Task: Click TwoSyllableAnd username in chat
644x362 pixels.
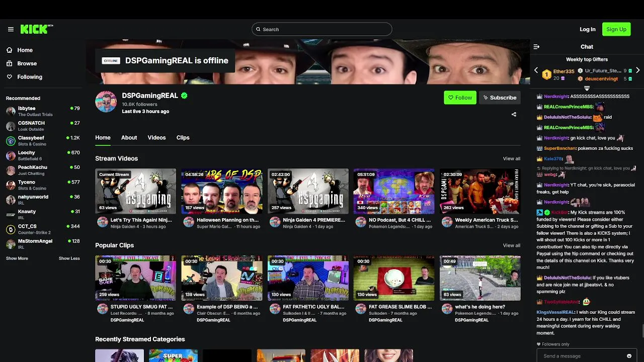Action: pyautogui.click(x=561, y=302)
